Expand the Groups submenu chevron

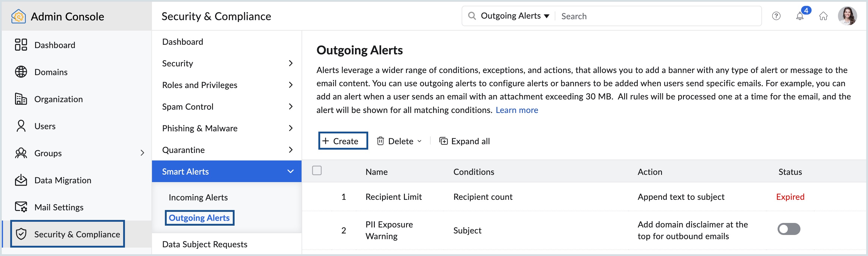(x=142, y=153)
